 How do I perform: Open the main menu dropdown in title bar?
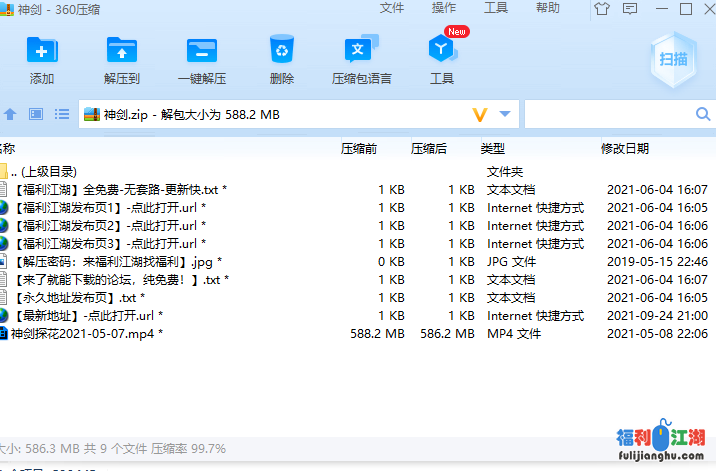(x=628, y=9)
